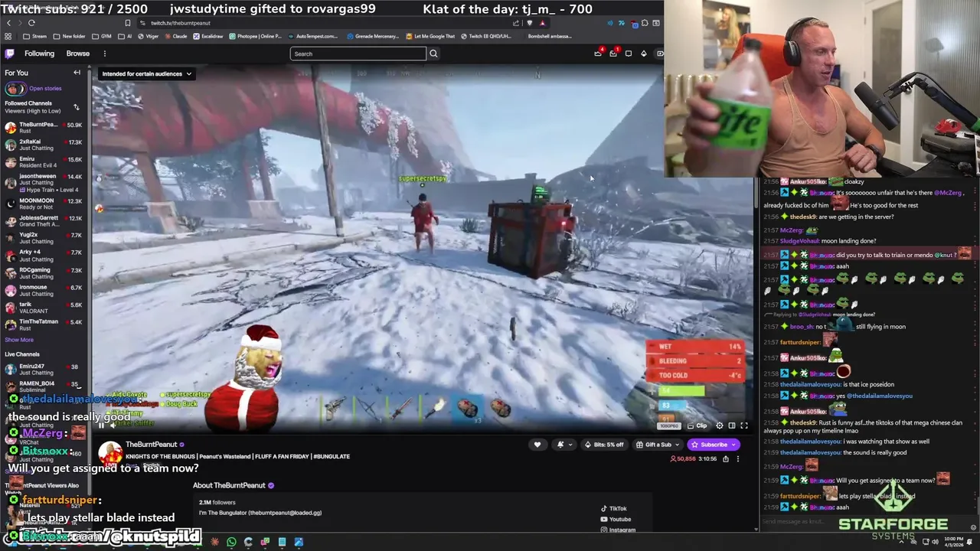
Task: Open video player settings gear
Action: [x=719, y=425]
